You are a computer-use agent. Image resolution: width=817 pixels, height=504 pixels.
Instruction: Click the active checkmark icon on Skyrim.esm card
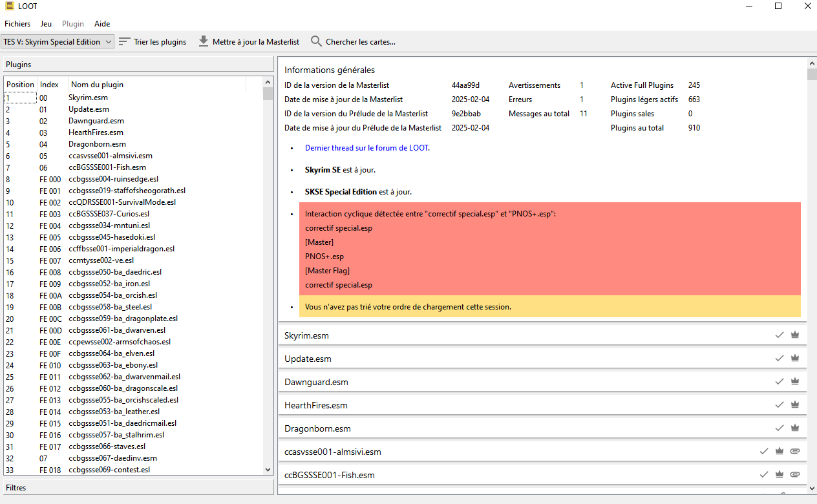click(x=780, y=335)
